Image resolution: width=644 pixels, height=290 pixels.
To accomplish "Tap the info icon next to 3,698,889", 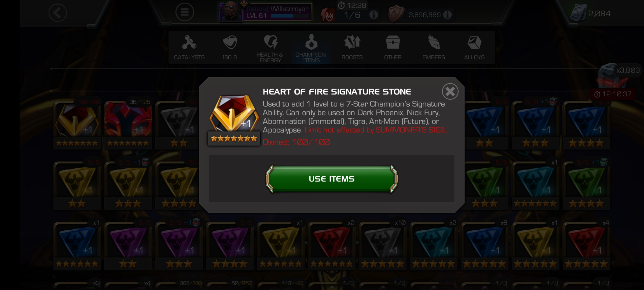I will [447, 15].
